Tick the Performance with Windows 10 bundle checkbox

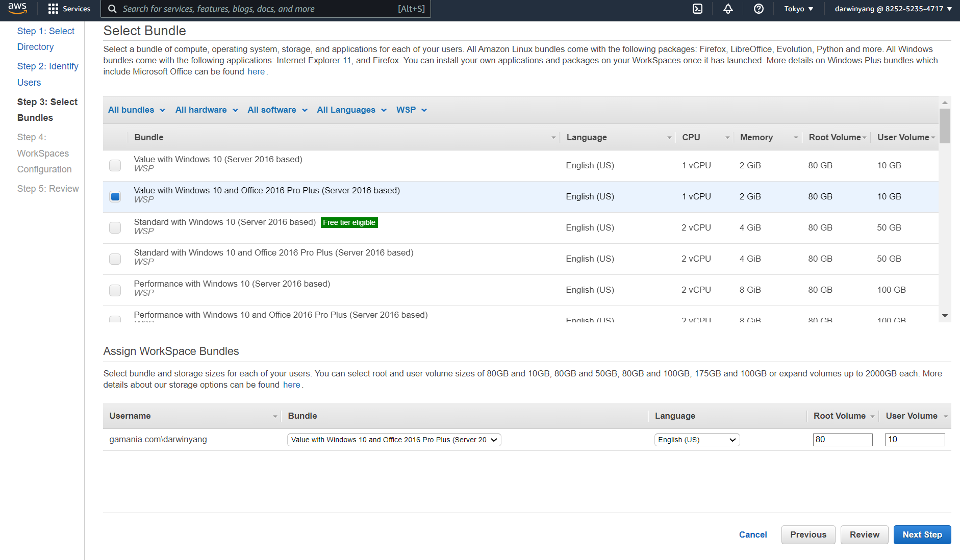point(115,290)
